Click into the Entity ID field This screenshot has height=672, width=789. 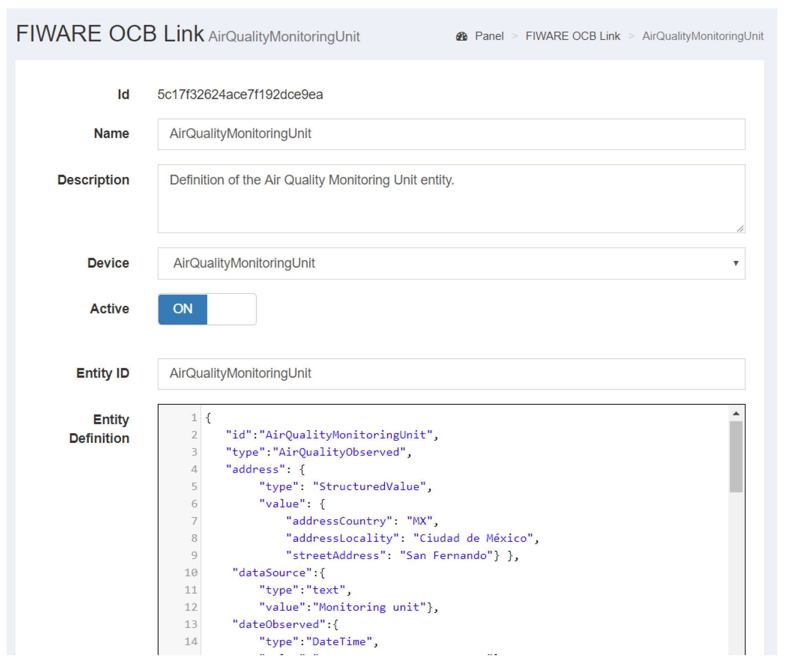pos(451,373)
